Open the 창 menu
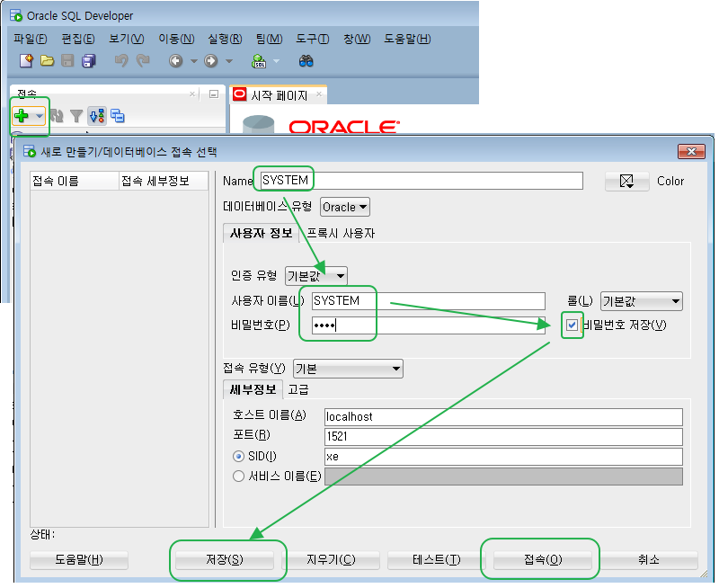719x588 pixels. click(356, 39)
